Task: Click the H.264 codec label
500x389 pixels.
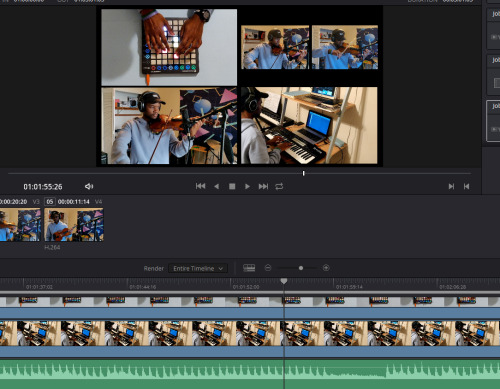Action: pos(52,247)
